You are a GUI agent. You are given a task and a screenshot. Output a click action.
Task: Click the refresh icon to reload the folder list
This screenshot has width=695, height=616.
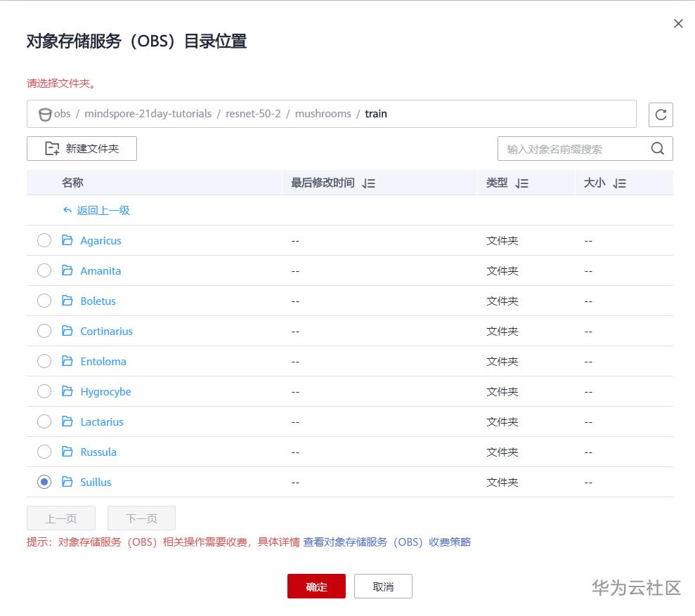(661, 114)
